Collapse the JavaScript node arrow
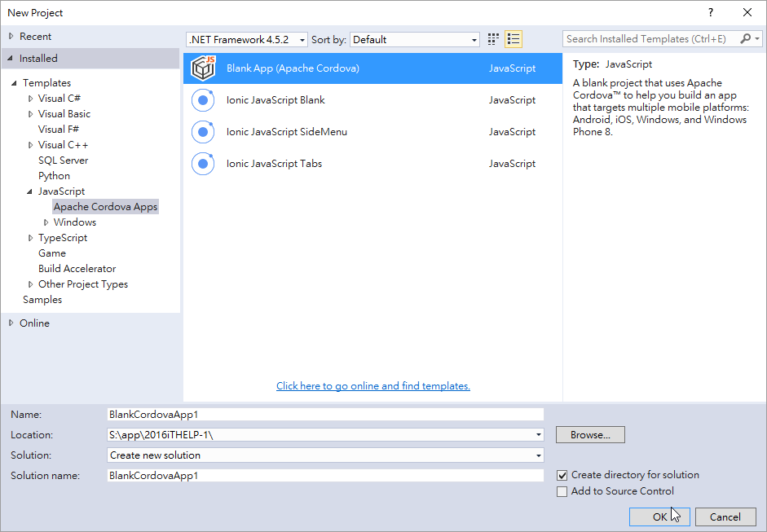Image resolution: width=767 pixels, height=532 pixels. coord(30,191)
